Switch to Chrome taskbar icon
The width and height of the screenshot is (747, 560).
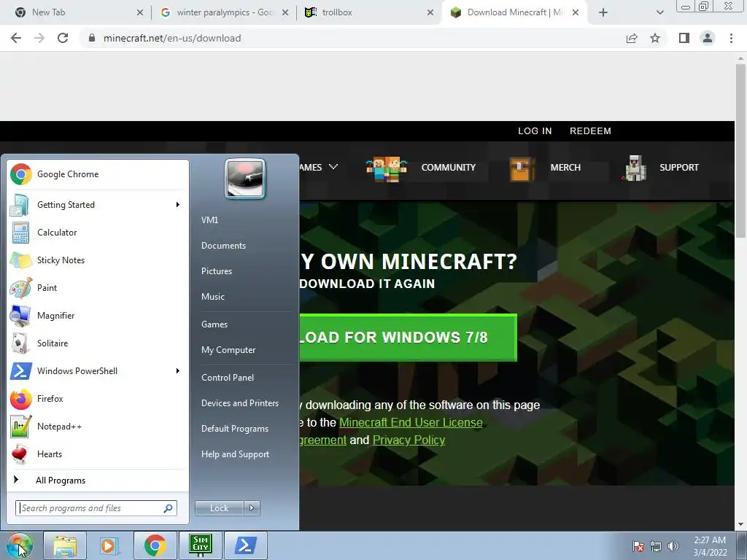click(155, 545)
